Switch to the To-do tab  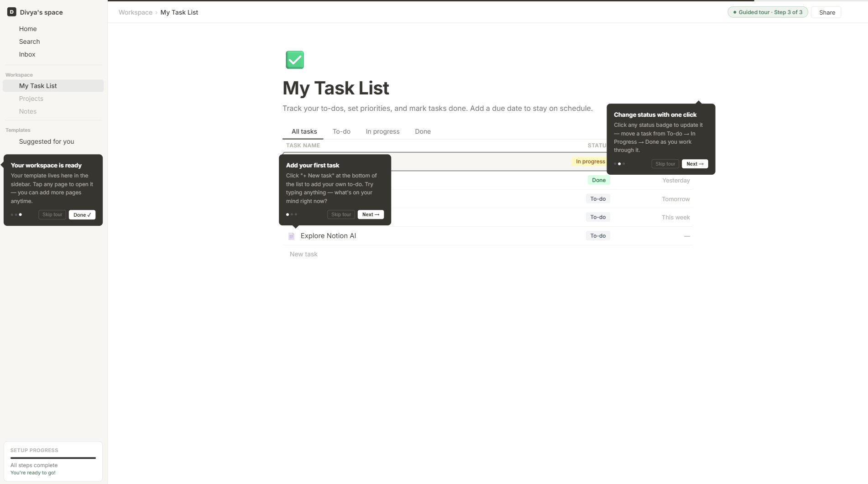(341, 131)
